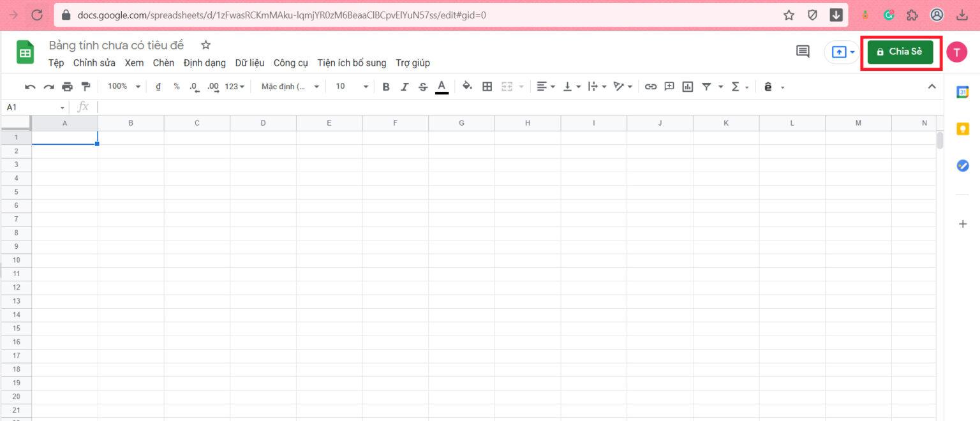
Task: Collapse the toolbar with the chevron
Action: [932, 87]
